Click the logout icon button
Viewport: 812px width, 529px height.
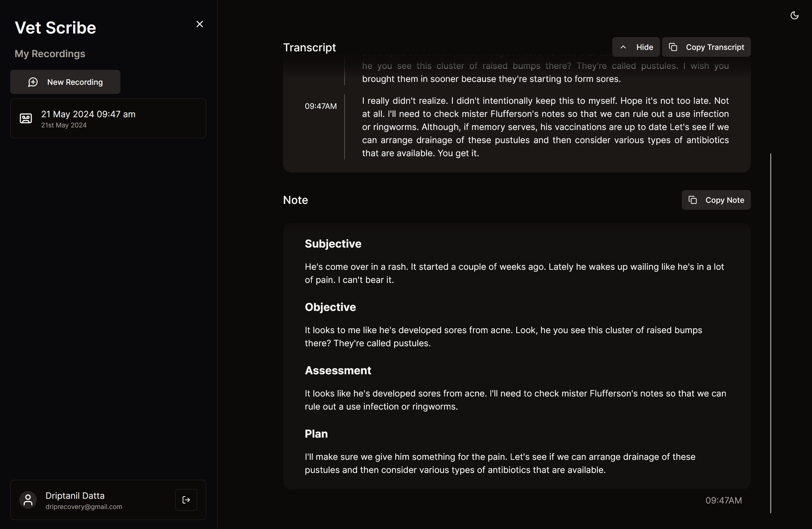tap(186, 500)
